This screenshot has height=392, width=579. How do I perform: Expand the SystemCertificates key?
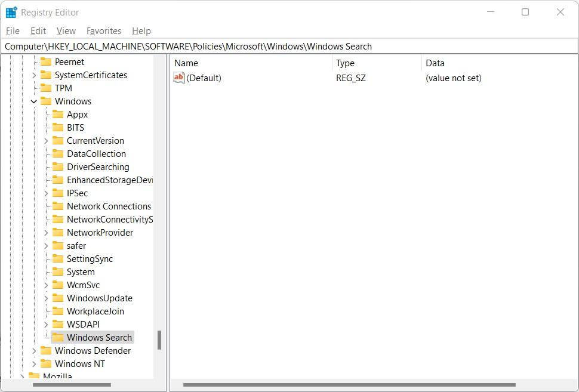point(34,75)
